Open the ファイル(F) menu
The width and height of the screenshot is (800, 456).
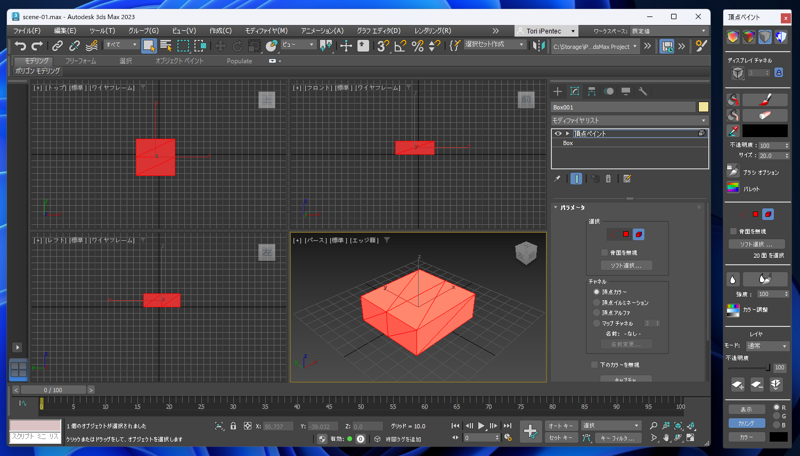point(27,31)
